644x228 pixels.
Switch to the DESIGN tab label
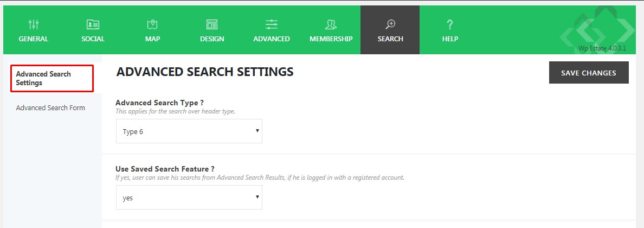click(x=212, y=39)
